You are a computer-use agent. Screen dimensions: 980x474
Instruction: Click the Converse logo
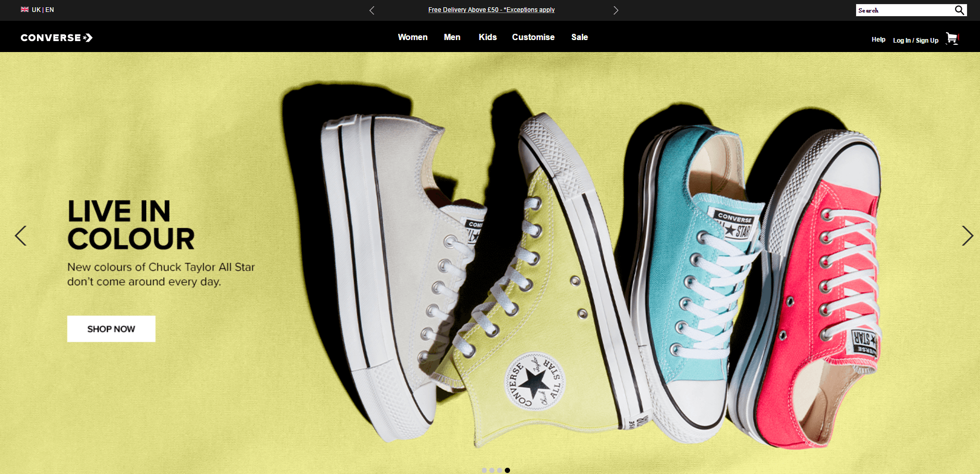pyautogui.click(x=57, y=37)
